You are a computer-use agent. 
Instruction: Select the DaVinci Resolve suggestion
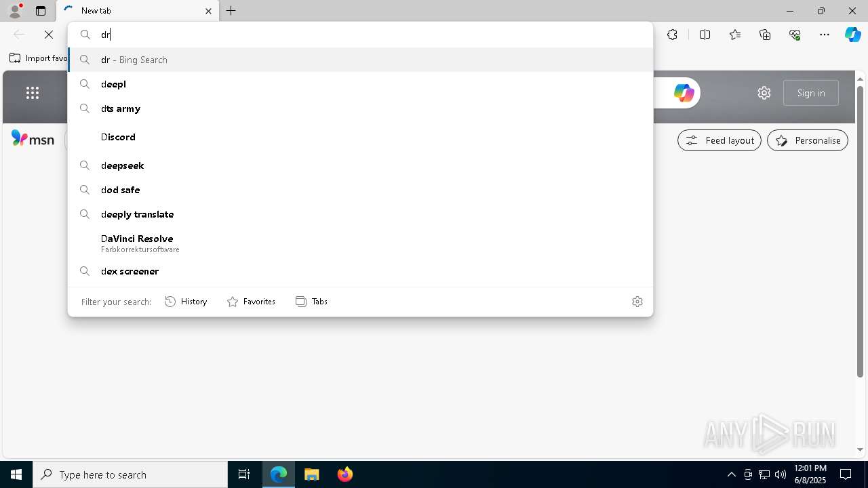[x=360, y=243]
